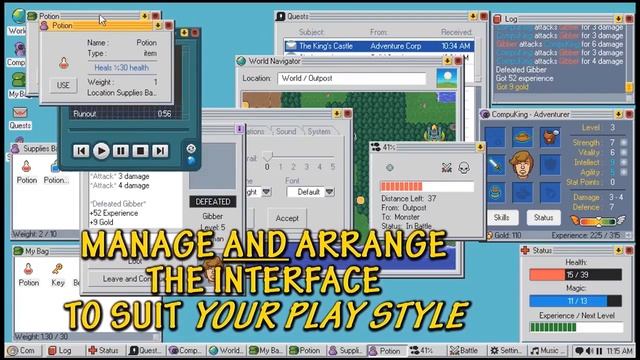Click the sword weapon equipment slot
This screenshot has height=360, width=640.
point(495,165)
